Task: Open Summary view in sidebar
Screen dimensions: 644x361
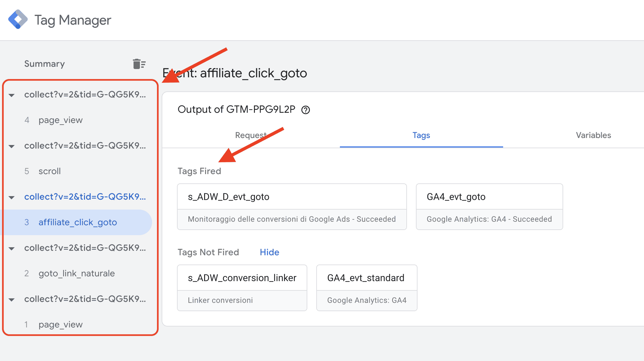Action: (44, 64)
